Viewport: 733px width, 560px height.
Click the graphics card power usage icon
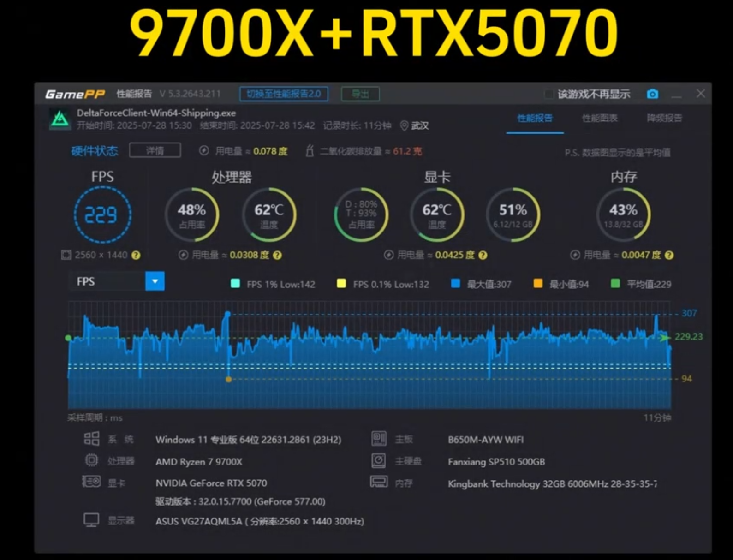tap(389, 255)
